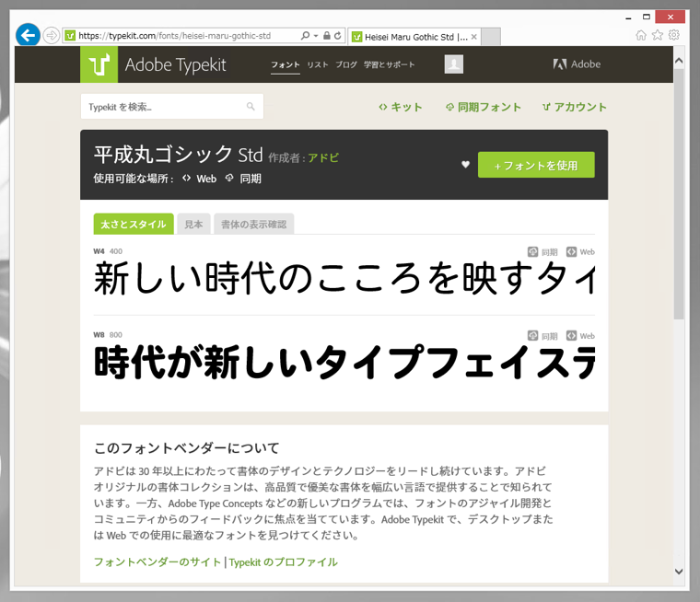Click the green Typekit logo icon
Viewport: 700px width, 602px height.
coord(99,64)
